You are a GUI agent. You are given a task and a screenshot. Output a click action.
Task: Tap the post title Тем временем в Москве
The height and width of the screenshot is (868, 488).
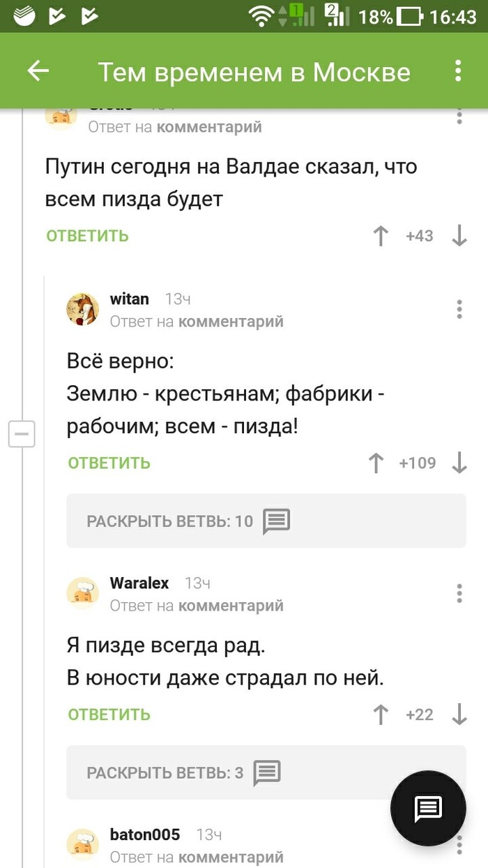click(x=254, y=70)
